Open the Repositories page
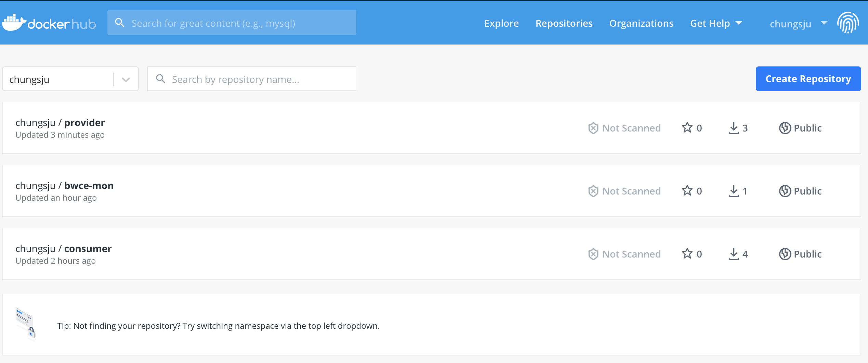Image resolution: width=868 pixels, height=363 pixels. 564,23
